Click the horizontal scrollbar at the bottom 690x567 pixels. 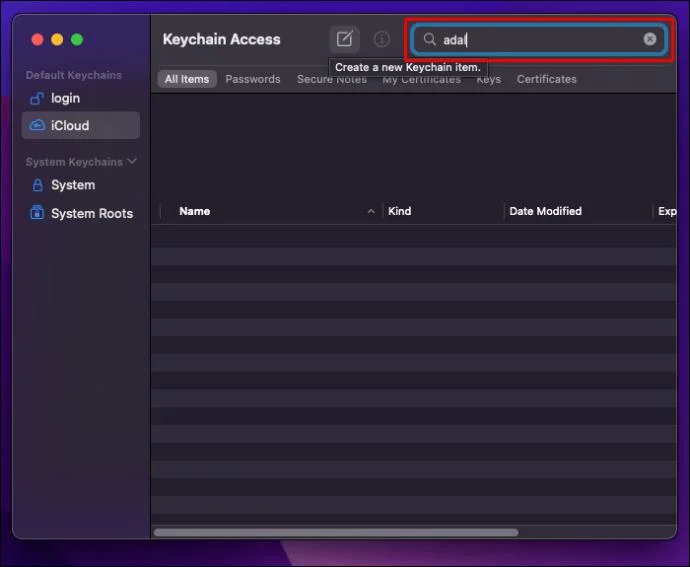pyautogui.click(x=336, y=533)
